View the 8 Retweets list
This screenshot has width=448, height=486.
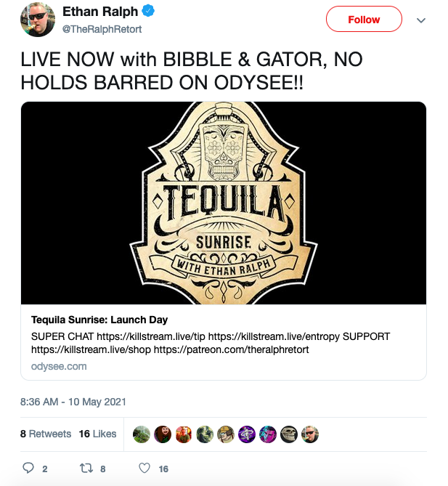(x=46, y=434)
